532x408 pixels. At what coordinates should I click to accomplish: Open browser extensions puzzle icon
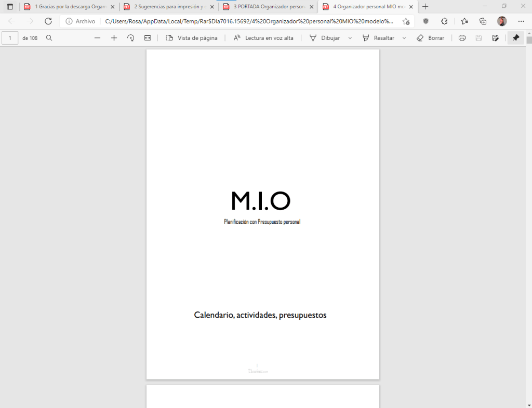click(x=444, y=21)
